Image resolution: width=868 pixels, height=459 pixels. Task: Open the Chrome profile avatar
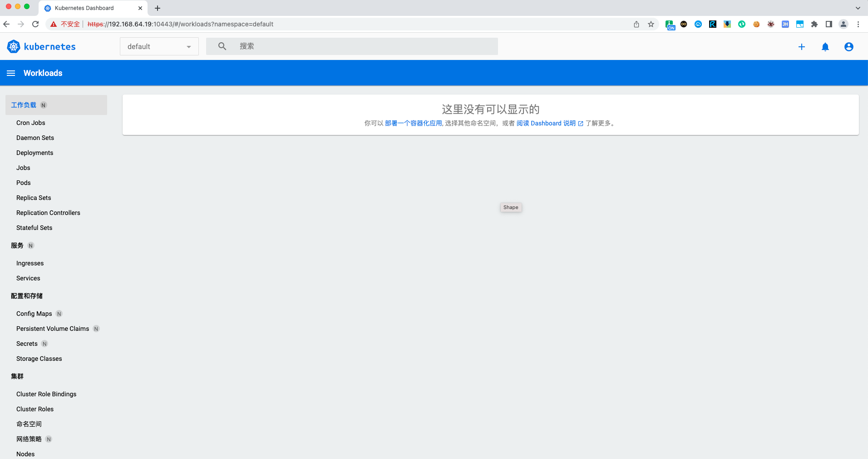tap(843, 24)
